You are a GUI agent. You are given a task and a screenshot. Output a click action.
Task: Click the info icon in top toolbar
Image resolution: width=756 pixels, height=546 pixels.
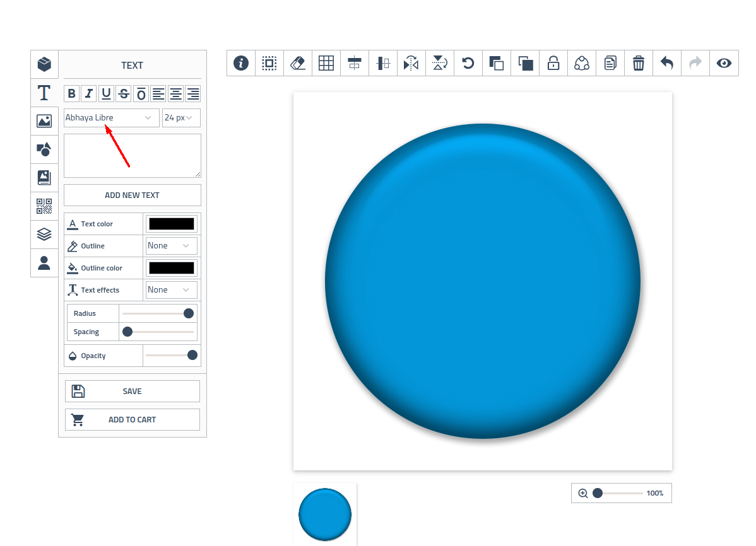click(x=241, y=63)
